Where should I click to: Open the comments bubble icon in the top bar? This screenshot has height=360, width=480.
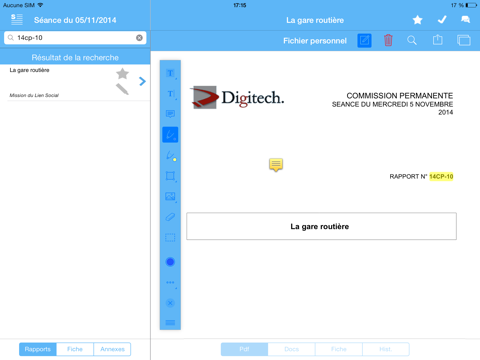point(465,20)
